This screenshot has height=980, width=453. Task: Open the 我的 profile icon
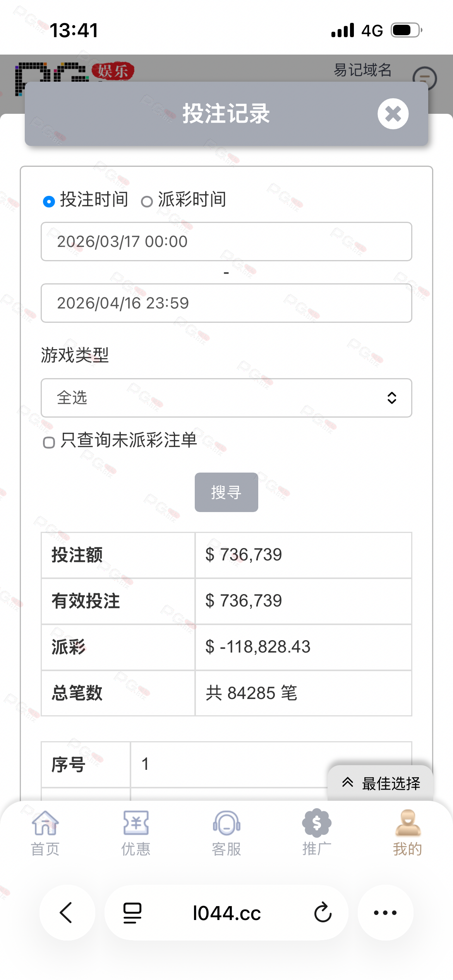coord(408,823)
